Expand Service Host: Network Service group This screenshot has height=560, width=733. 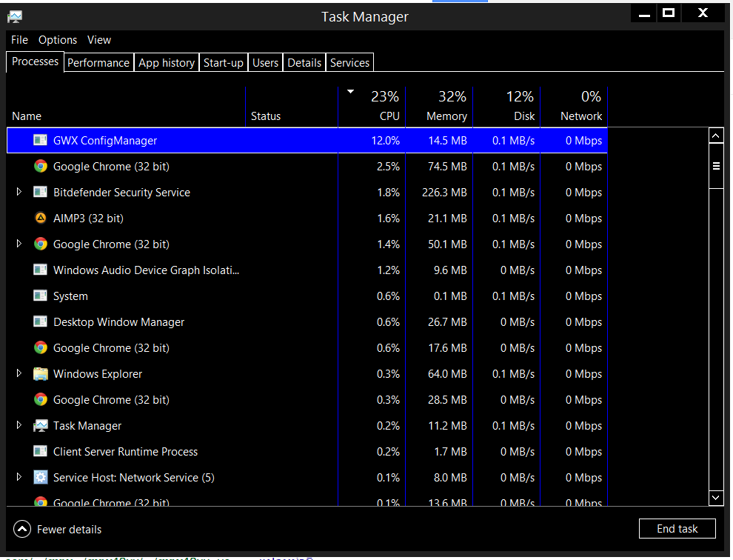click(x=19, y=478)
